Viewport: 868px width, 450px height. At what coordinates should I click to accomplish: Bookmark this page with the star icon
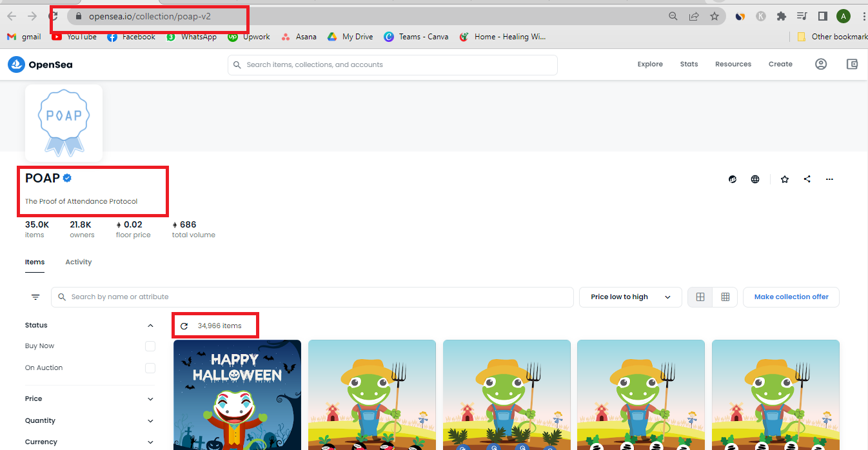715,16
